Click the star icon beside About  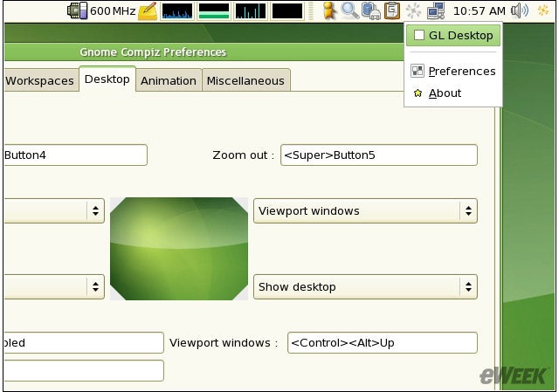418,93
